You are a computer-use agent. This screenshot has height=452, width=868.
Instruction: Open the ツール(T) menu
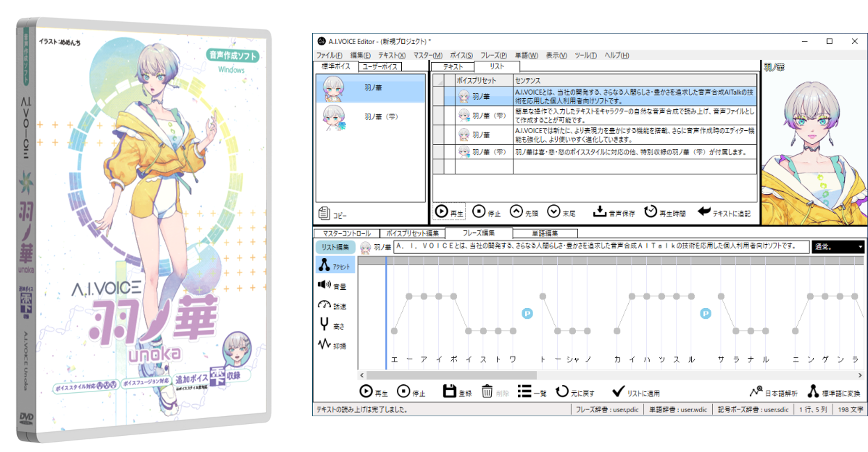click(585, 55)
